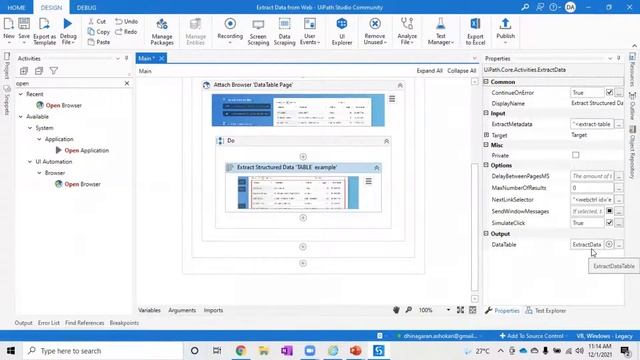Collapse all activities in Activities panel
Screen dimensions: 640x360
(x=39, y=71)
